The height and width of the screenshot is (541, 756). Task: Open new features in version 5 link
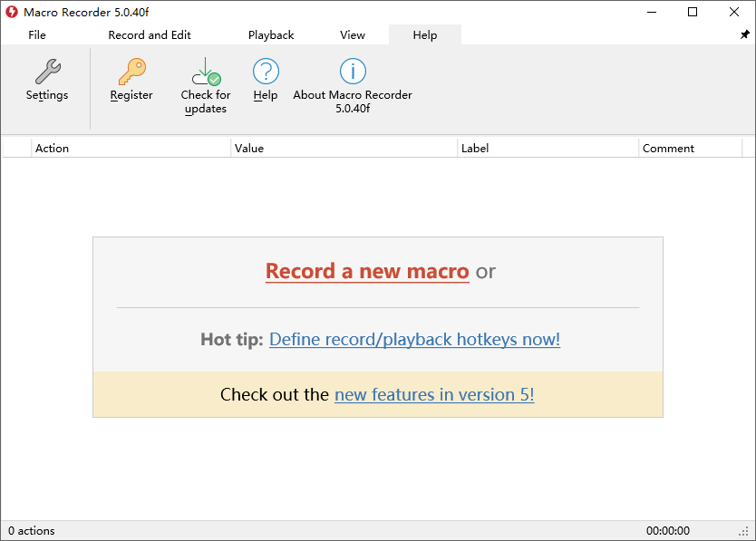tap(434, 395)
